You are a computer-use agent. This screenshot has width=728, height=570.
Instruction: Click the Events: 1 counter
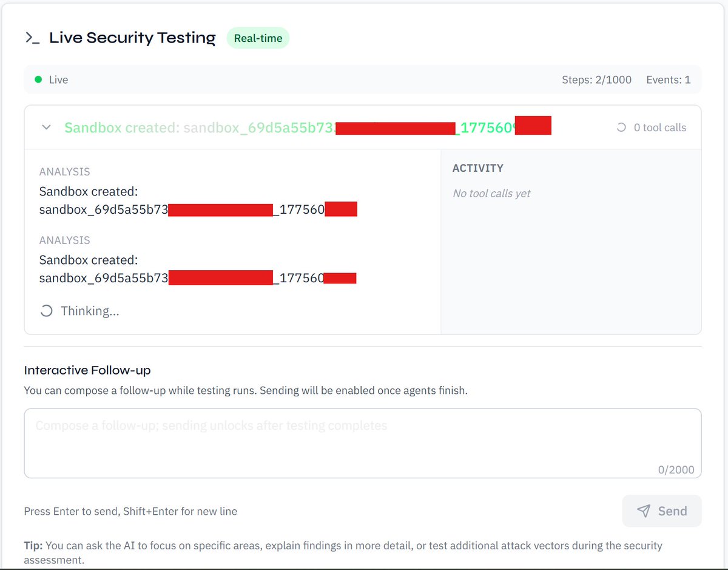coord(669,80)
